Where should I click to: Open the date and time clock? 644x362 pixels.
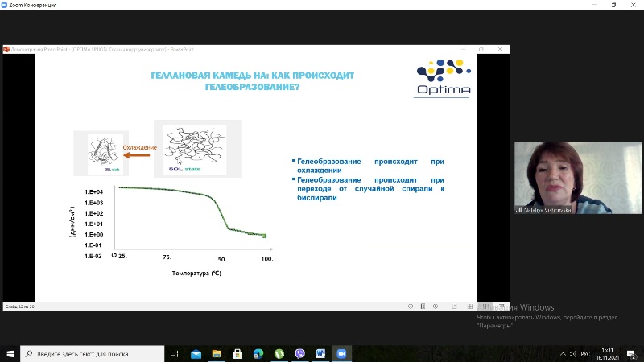(608, 354)
